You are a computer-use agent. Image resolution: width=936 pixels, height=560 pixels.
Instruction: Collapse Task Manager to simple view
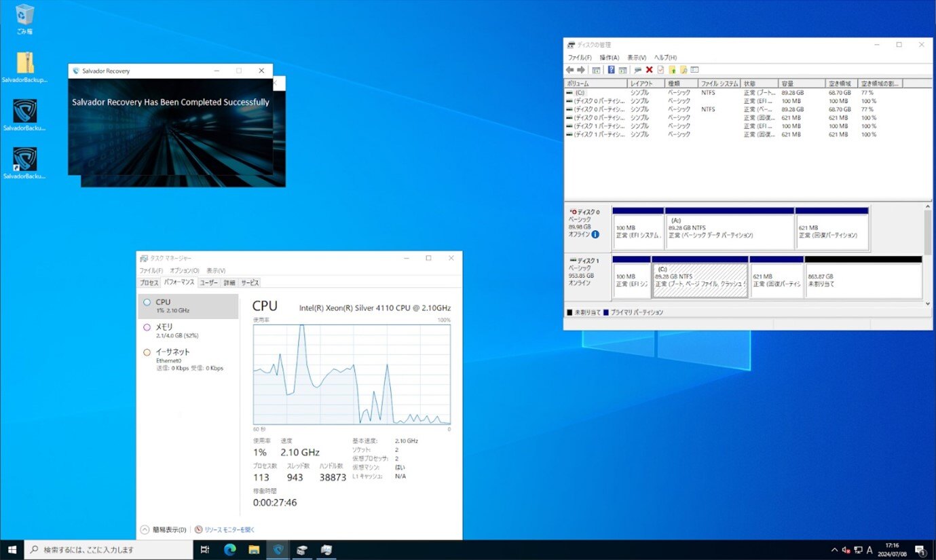tap(163, 529)
